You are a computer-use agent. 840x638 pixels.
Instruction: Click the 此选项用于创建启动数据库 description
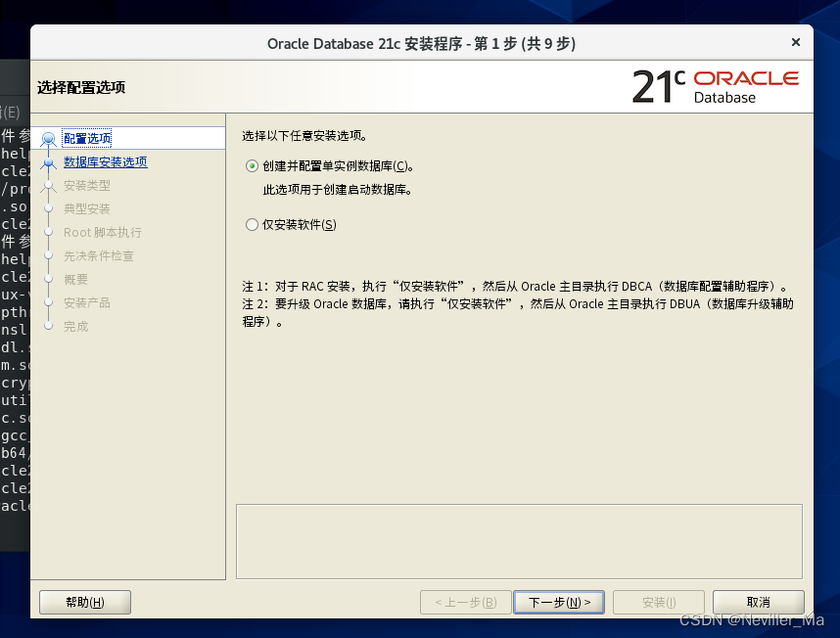point(338,190)
